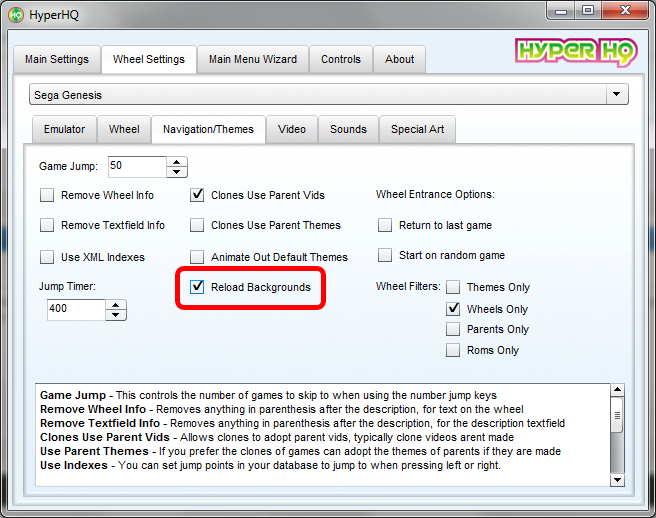656x518 pixels.
Task: Enable Animate Out Default Themes
Action: (197, 257)
